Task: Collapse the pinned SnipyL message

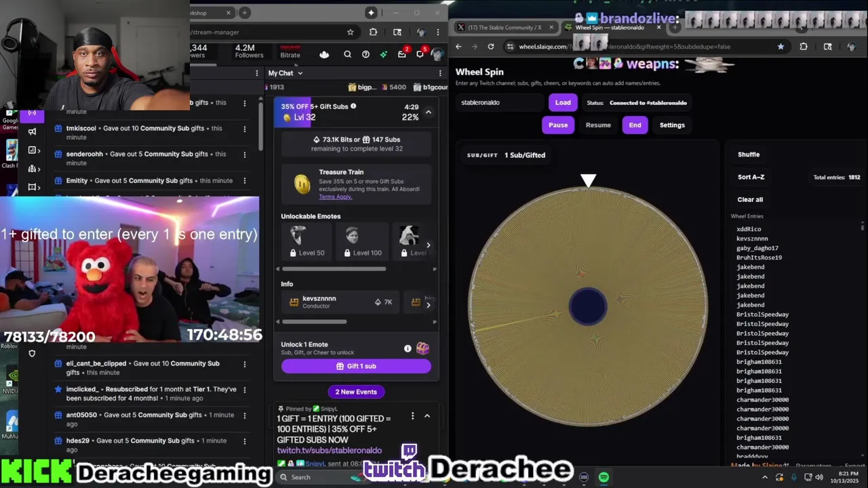Action: [x=427, y=415]
